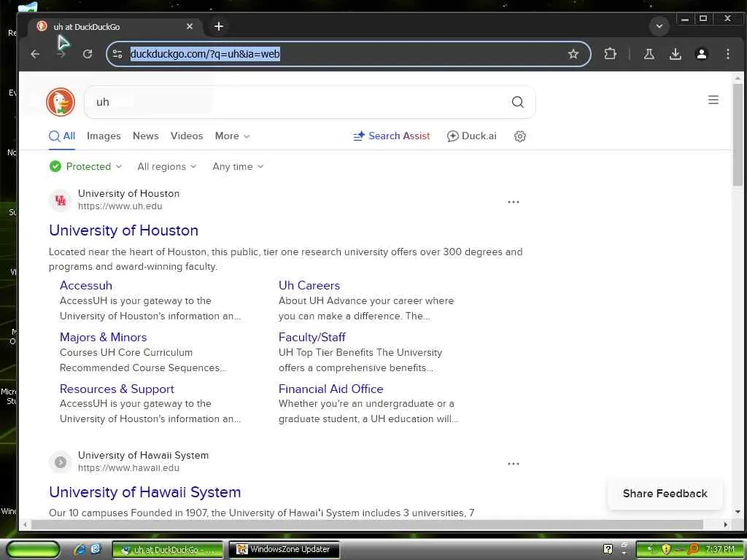Open Search Assist
Image resolution: width=747 pixels, height=560 pixels.
click(x=392, y=136)
